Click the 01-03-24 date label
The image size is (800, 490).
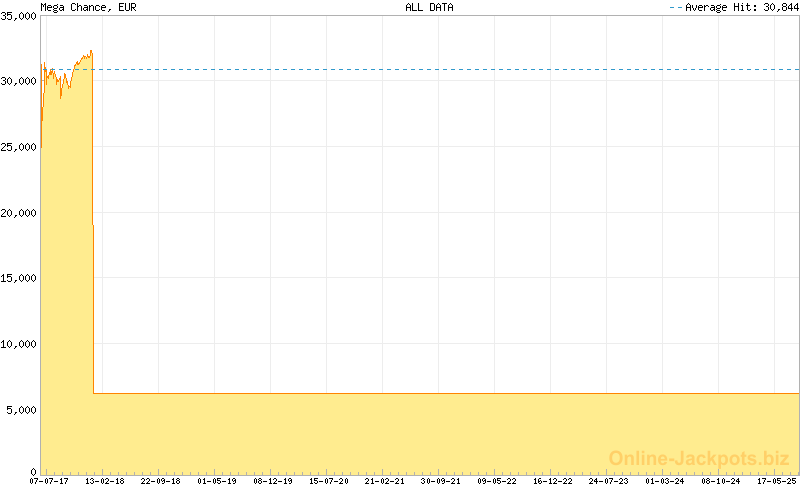(665, 481)
